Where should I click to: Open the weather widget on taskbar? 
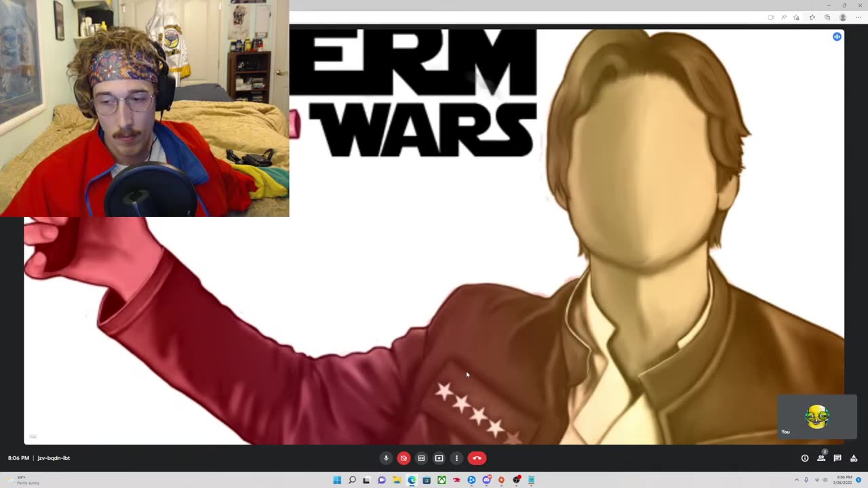click(x=24, y=480)
